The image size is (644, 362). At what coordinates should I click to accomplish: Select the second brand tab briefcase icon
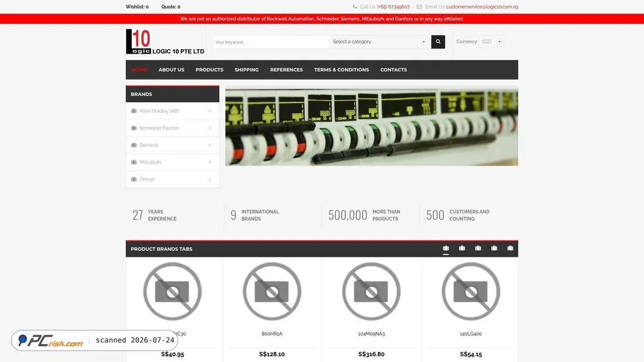462,248
